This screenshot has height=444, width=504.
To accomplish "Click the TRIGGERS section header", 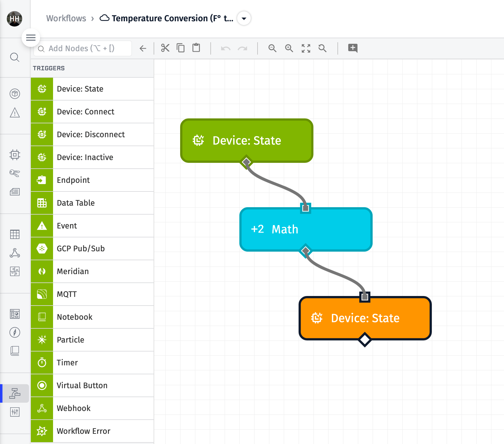I will tap(49, 68).
